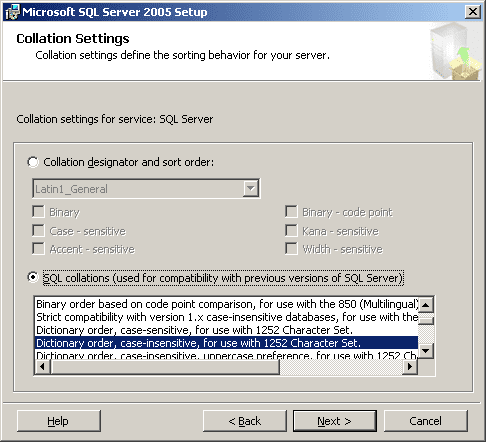Image resolution: width=486 pixels, height=442 pixels.
Task: Toggle the Kana - sensitive checkbox
Action: tap(291, 231)
